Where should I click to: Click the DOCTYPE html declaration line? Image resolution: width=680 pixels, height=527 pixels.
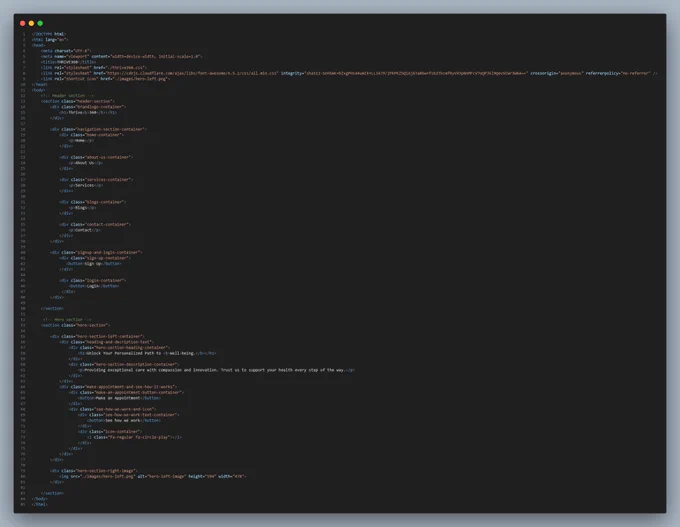point(49,34)
